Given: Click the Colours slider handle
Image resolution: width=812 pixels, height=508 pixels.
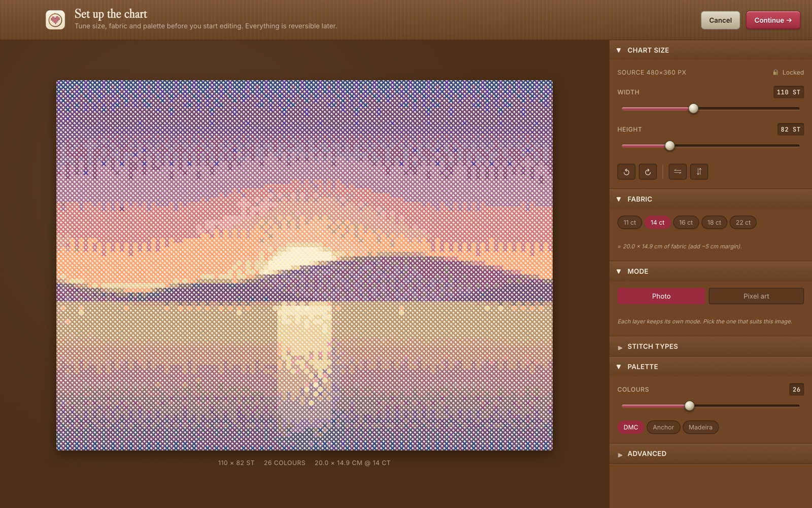Looking at the screenshot, I should coord(689,406).
